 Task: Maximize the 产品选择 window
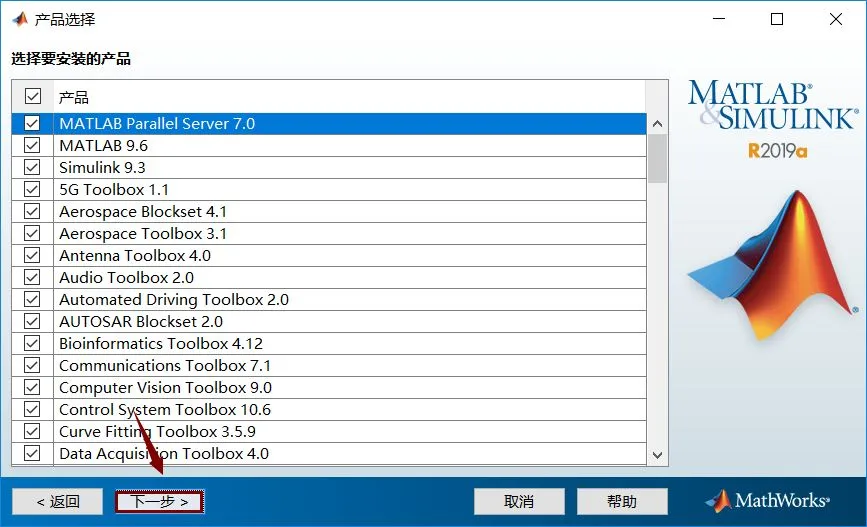point(777,19)
